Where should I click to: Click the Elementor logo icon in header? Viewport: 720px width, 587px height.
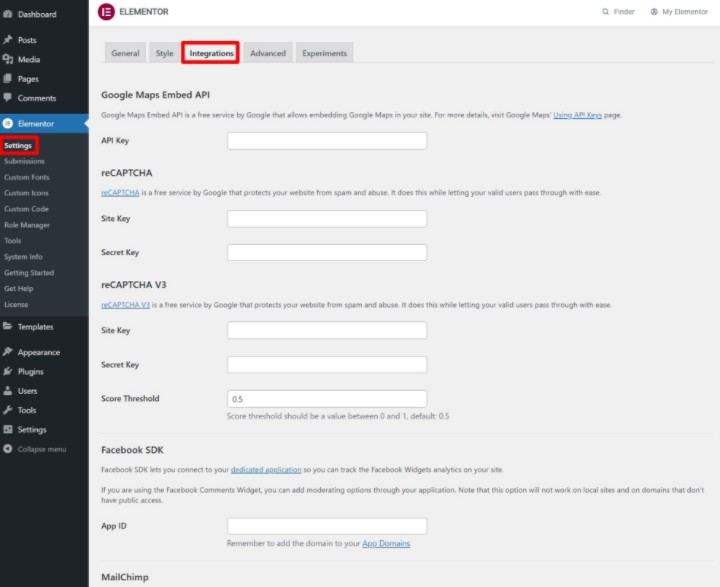[x=106, y=12]
